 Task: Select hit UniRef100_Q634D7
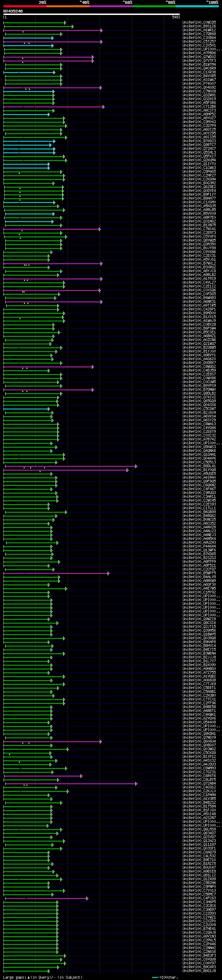(x=199, y=833)
